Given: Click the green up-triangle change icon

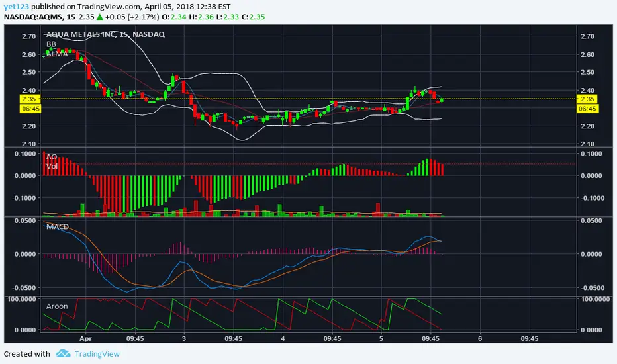Looking at the screenshot, I should click(100, 17).
